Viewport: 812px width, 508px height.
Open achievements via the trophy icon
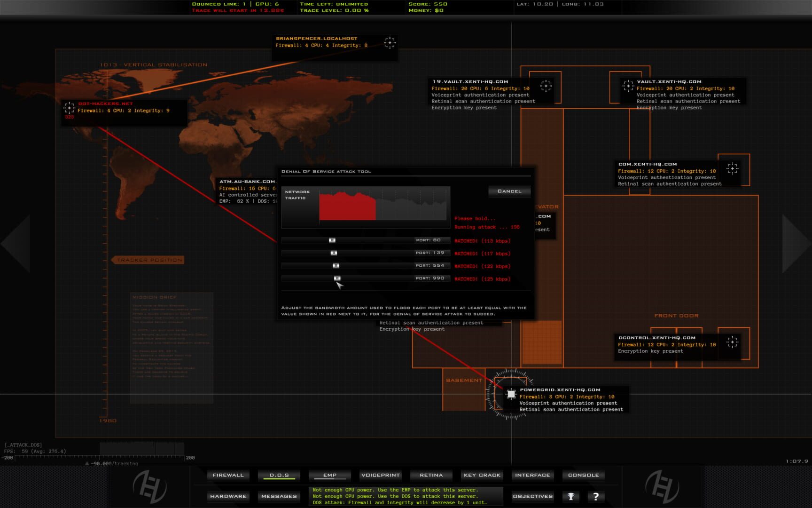coord(571,496)
